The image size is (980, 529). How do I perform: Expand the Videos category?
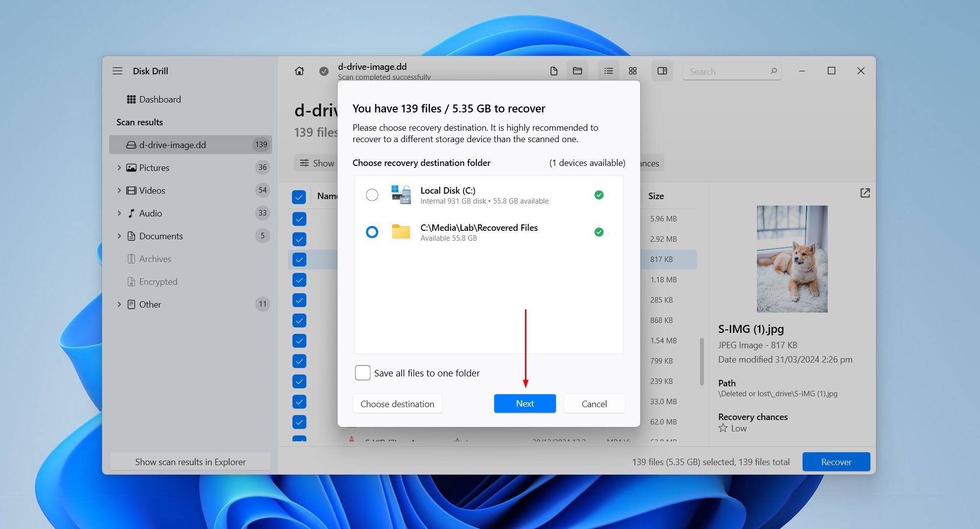click(119, 191)
